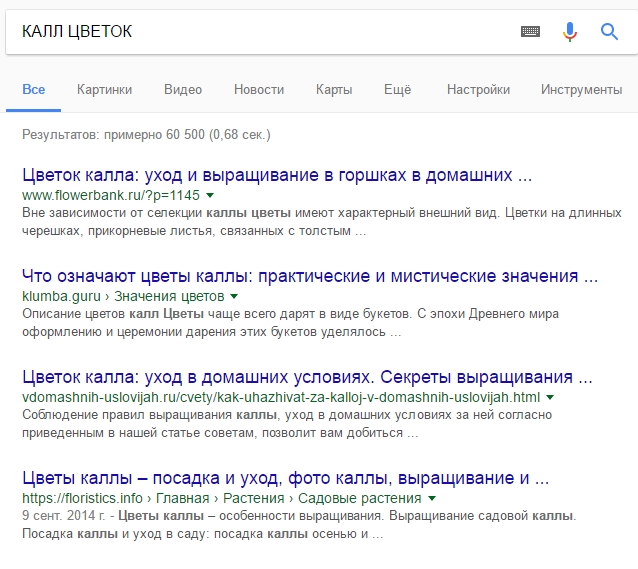Image resolution: width=638 pixels, height=569 pixels.
Task: Open result 'Цветы каллы – посадка и уход'
Action: pyautogui.click(x=286, y=478)
